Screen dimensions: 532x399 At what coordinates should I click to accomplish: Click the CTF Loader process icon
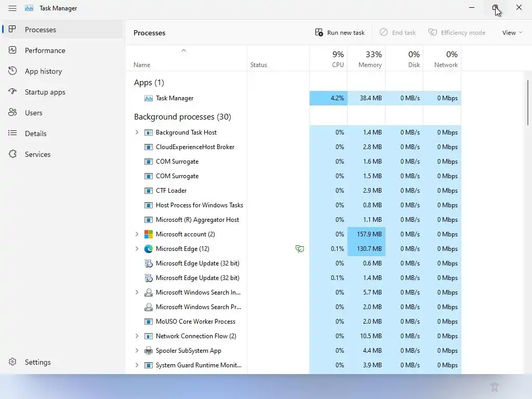[x=149, y=191]
